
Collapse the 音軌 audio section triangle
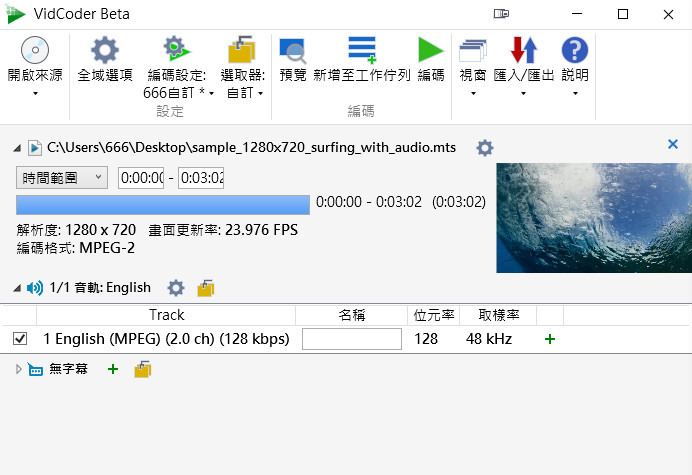pyautogui.click(x=17, y=288)
